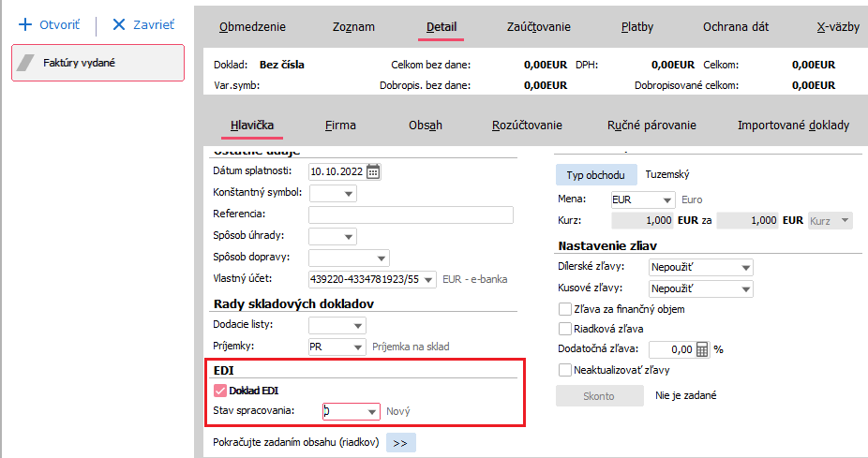Click into the Referencia text field
This screenshot has height=458, width=868.
411,215
